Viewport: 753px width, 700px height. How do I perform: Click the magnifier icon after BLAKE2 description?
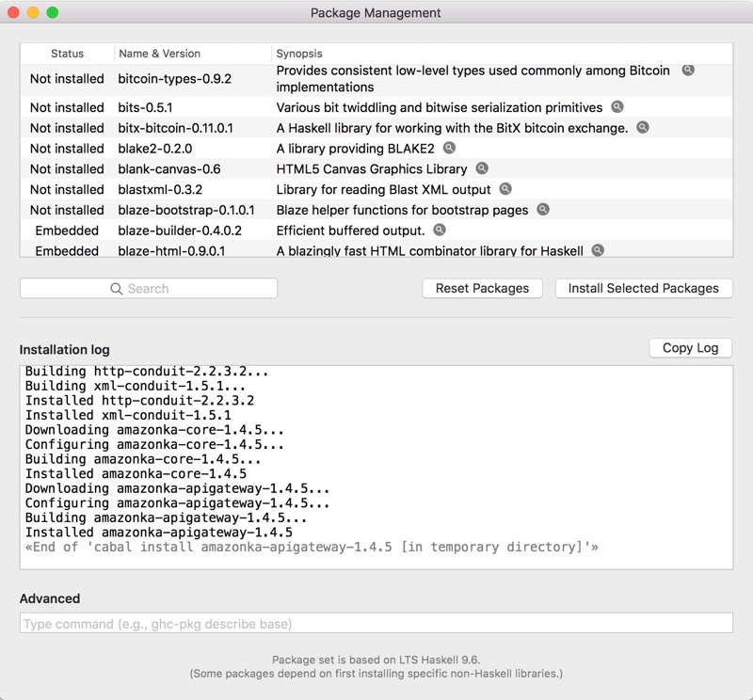point(449,148)
